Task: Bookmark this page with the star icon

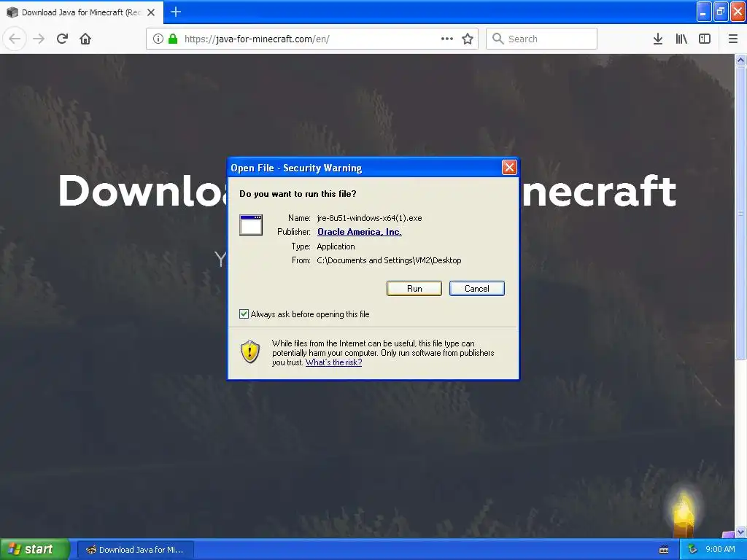Action: (x=468, y=39)
